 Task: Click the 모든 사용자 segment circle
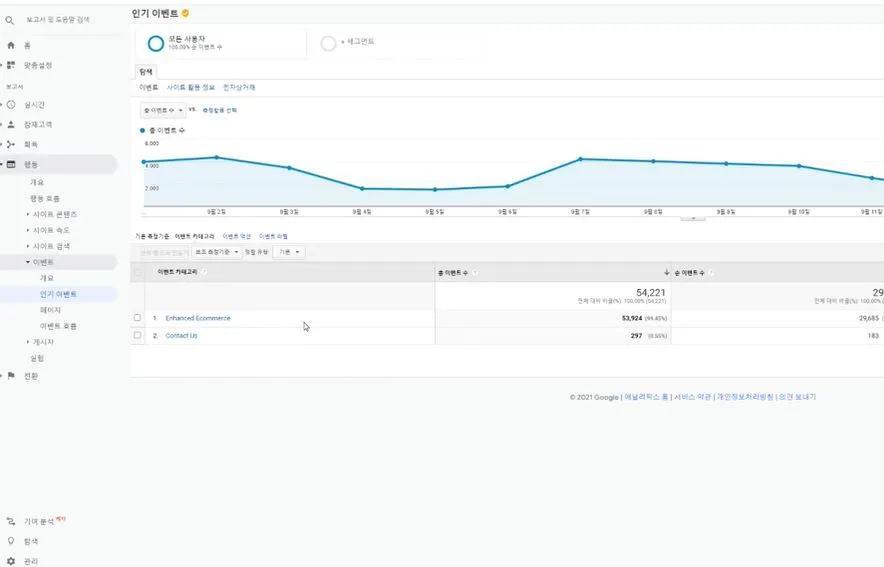(x=156, y=43)
